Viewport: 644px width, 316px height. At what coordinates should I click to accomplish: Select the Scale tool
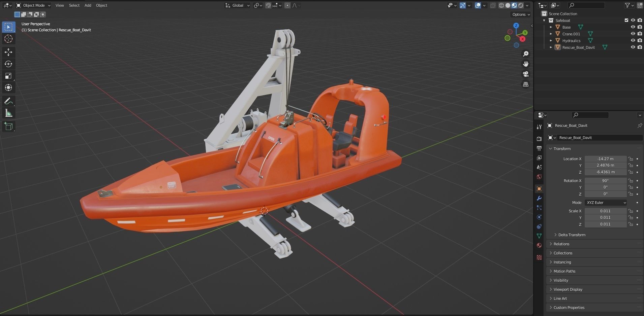click(8, 76)
